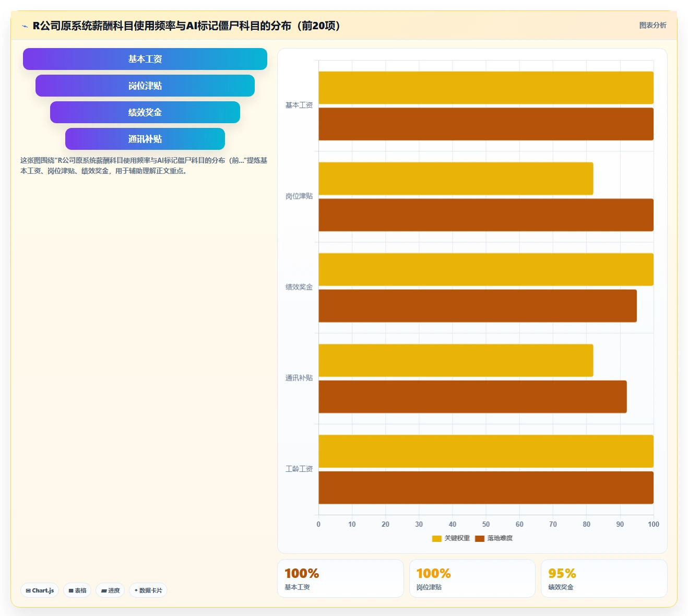This screenshot has height=616, width=688.
Task: Select the 基本工资 funnel stage
Action: (x=145, y=59)
